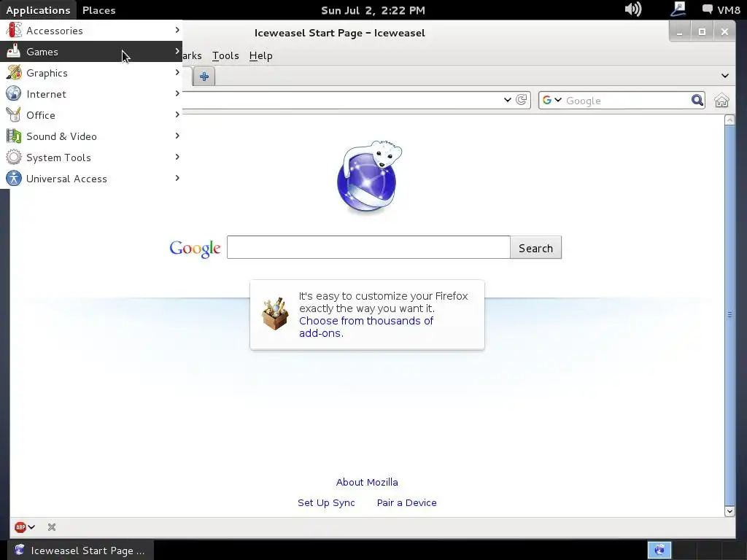Click the add-ons toolbox icon in the snippet
747x560 pixels.
click(x=275, y=314)
